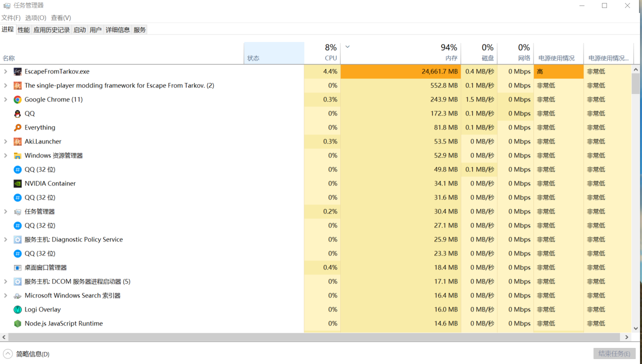Click the vertical scrollbar thumb

[x=636, y=84]
